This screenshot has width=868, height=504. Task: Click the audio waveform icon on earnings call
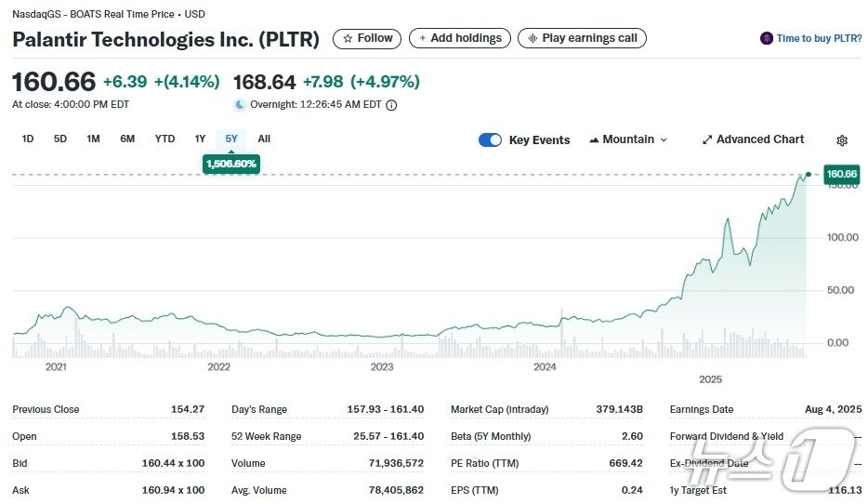point(533,39)
